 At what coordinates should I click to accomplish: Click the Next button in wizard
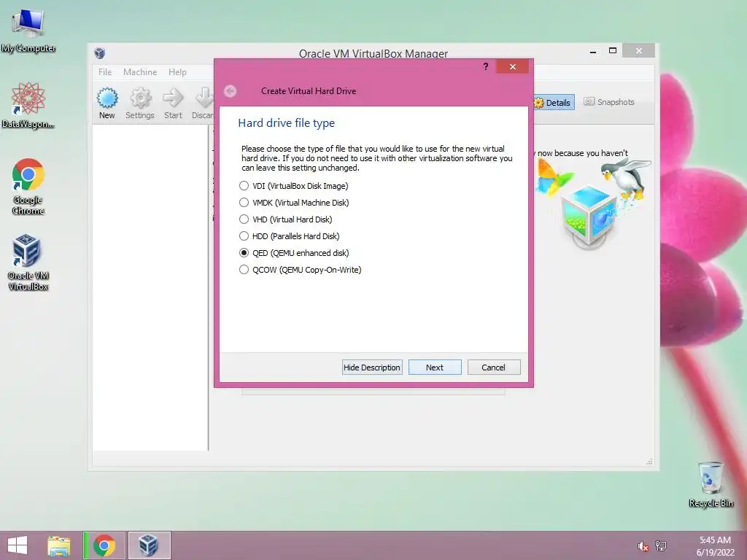435,367
